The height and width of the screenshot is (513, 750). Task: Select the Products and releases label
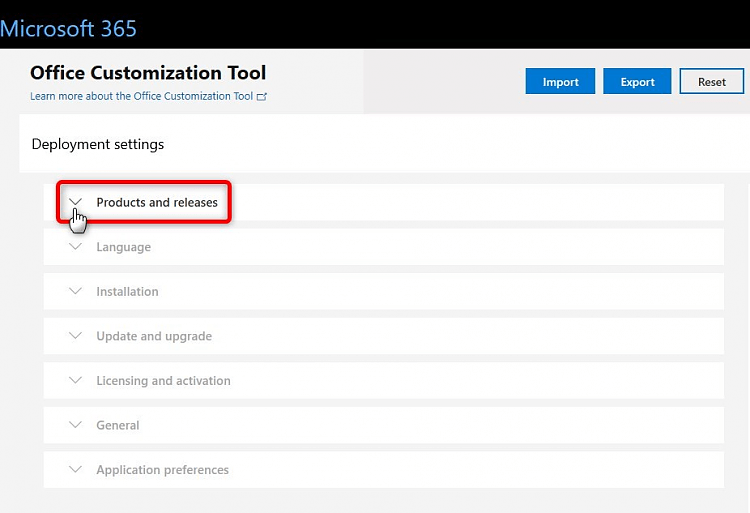[x=157, y=202]
